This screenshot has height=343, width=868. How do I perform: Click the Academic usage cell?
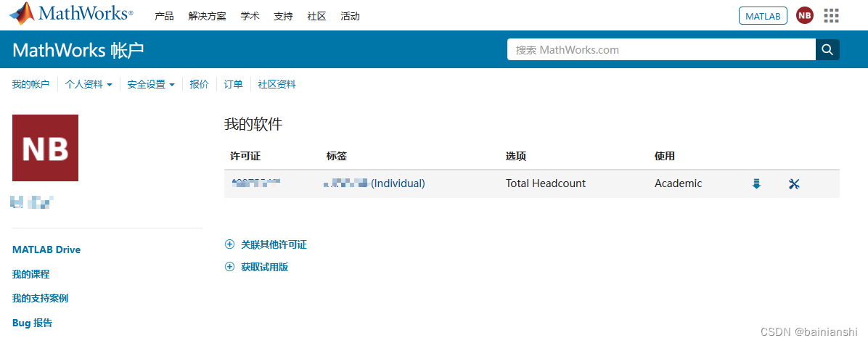[678, 183]
